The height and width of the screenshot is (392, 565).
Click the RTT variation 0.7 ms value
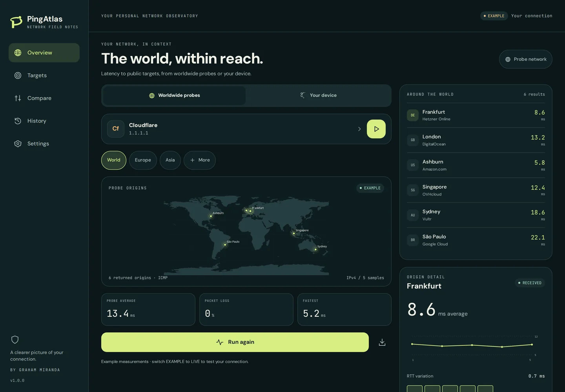(536, 376)
